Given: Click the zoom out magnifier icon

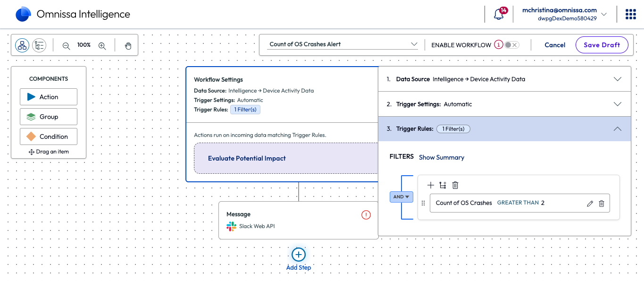Looking at the screenshot, I should tap(66, 45).
